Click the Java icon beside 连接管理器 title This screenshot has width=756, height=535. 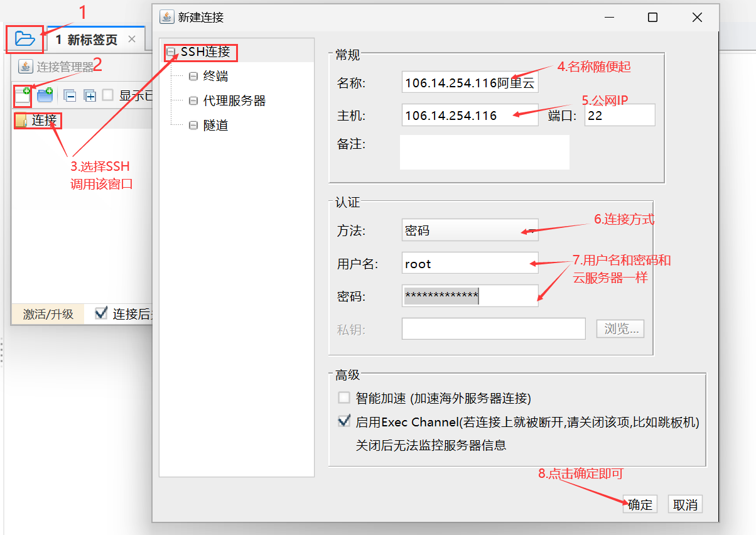pyautogui.click(x=26, y=67)
